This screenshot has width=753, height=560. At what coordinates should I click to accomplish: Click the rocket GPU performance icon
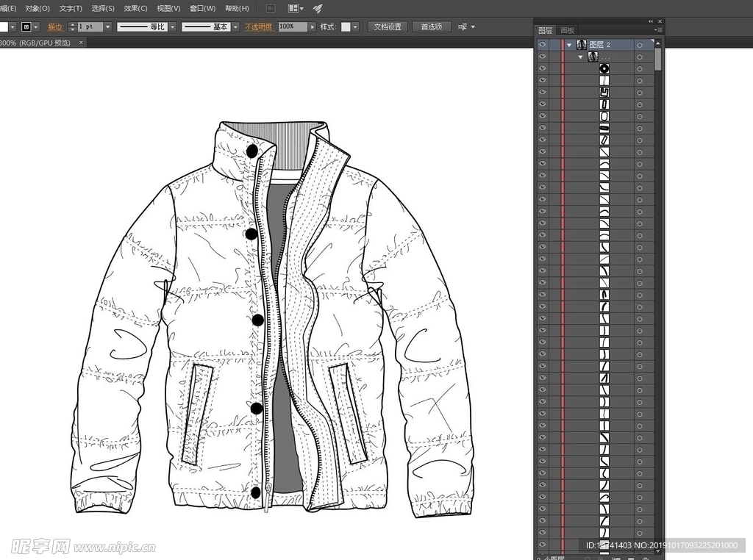tap(318, 8)
